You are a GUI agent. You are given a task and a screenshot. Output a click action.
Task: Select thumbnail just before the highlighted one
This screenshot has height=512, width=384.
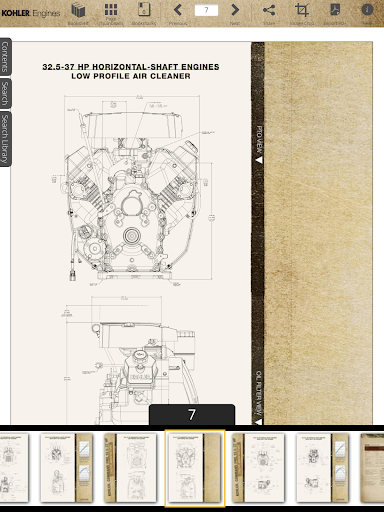tap(131, 467)
